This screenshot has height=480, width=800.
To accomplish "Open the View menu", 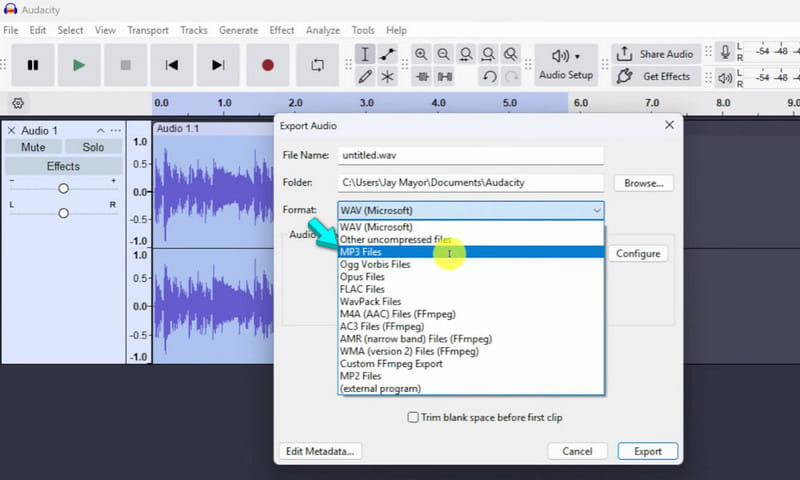I will click(x=105, y=30).
